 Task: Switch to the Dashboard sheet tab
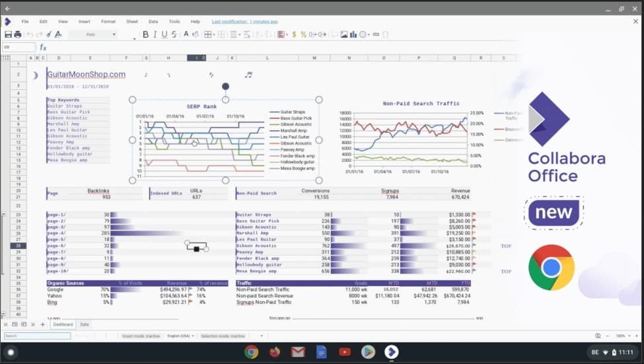(x=63, y=324)
